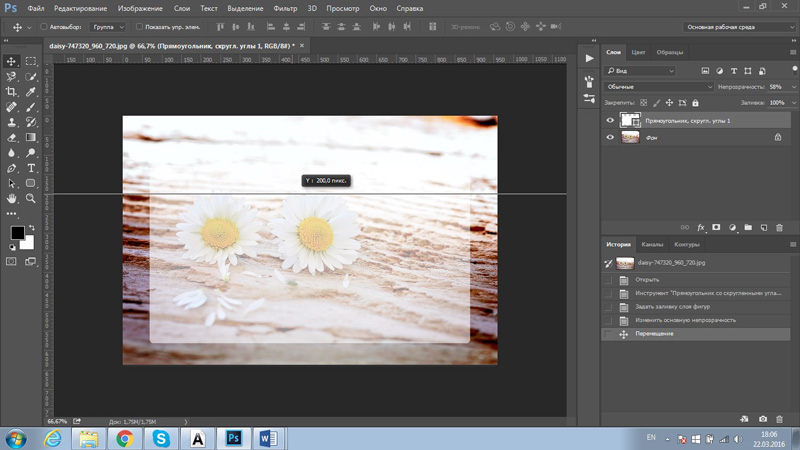Enable the Автовыбор checkbox
The height and width of the screenshot is (450, 800).
[x=44, y=27]
